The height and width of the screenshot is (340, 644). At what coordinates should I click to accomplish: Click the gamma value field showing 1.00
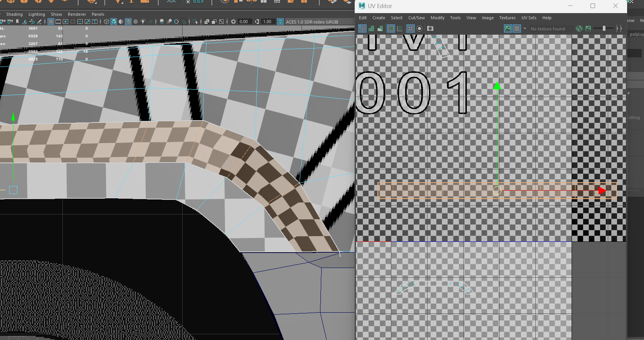coord(267,22)
